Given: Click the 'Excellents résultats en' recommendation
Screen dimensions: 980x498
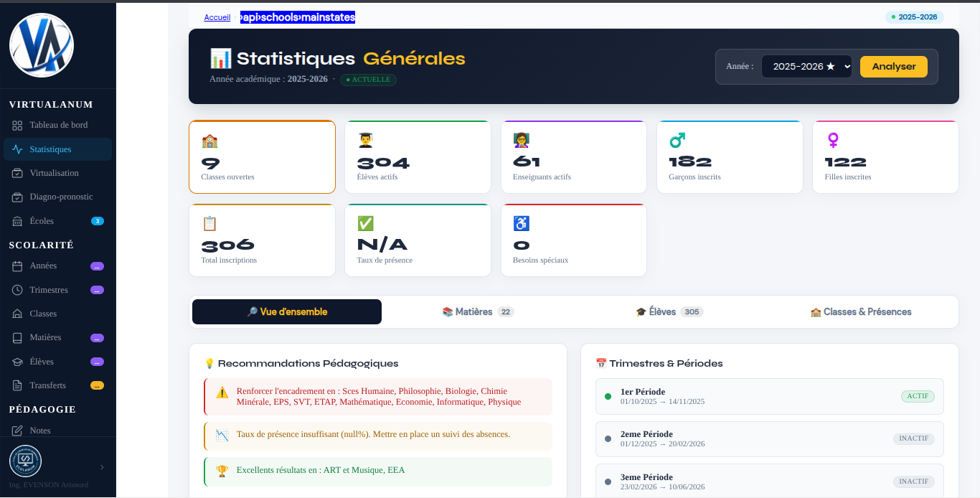Looking at the screenshot, I should point(378,471).
